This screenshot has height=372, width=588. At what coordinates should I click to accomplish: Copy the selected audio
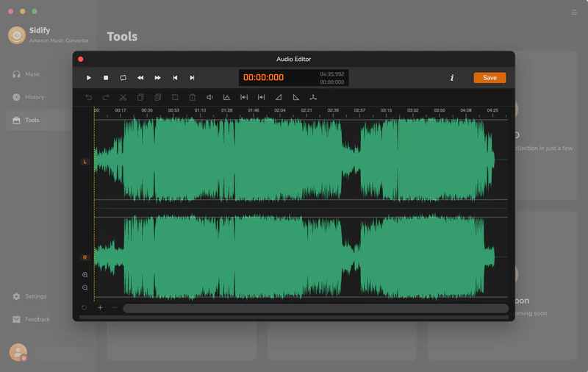click(140, 98)
